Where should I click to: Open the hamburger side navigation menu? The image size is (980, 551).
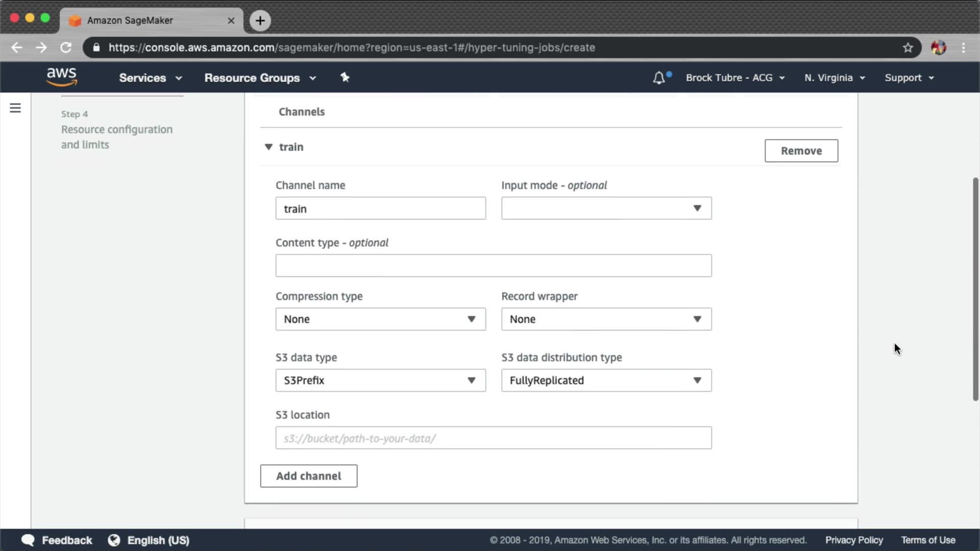tap(15, 108)
